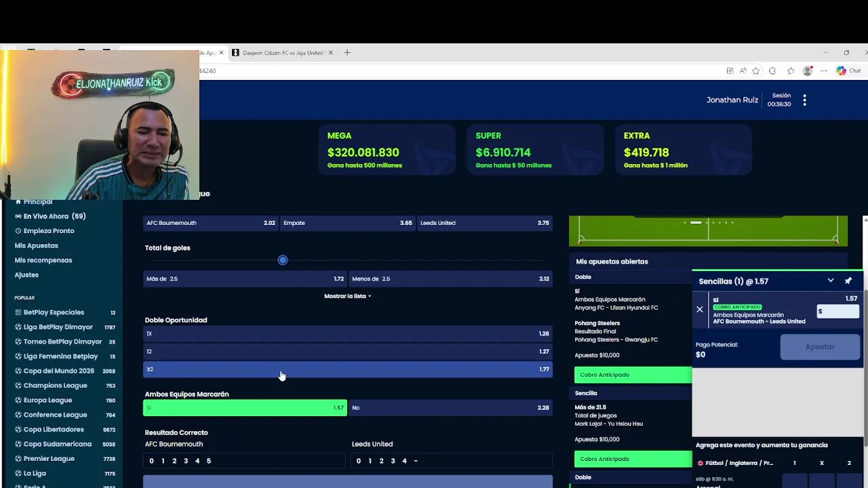868x488 pixels.
Task: Select Ambos Equipos Marcarán No at 2.28
Action: coord(450,408)
